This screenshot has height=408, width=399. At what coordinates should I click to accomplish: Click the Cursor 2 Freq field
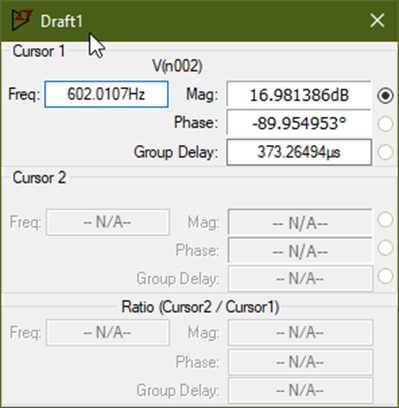point(108,222)
